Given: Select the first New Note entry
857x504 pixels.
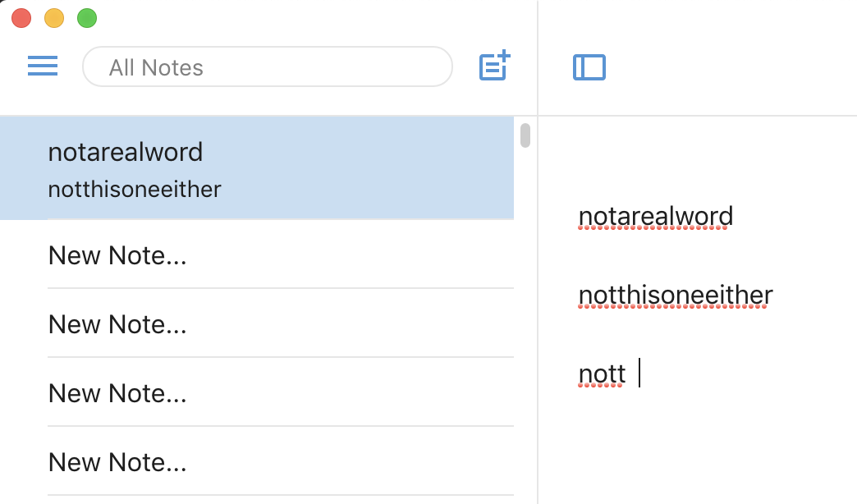Looking at the screenshot, I should coord(117,255).
